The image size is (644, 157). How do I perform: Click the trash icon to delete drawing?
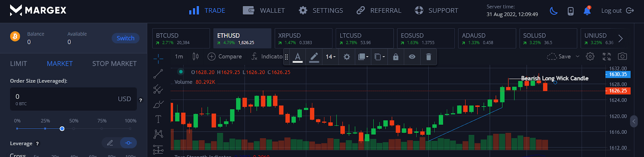[428, 57]
